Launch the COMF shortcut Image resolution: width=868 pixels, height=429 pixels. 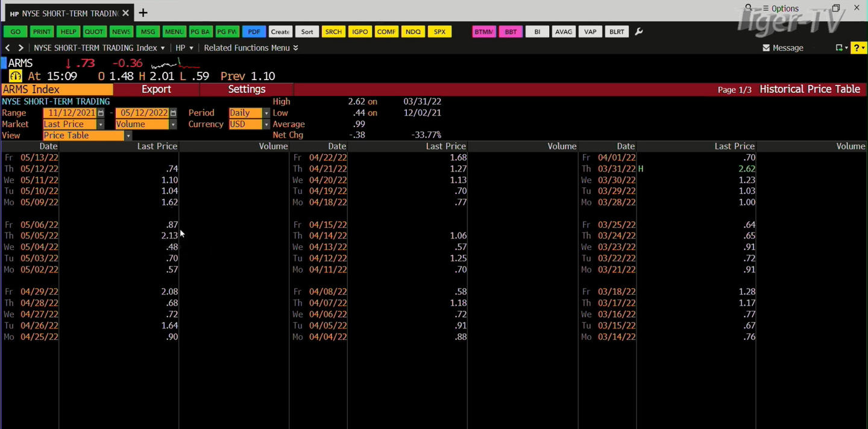(x=386, y=31)
